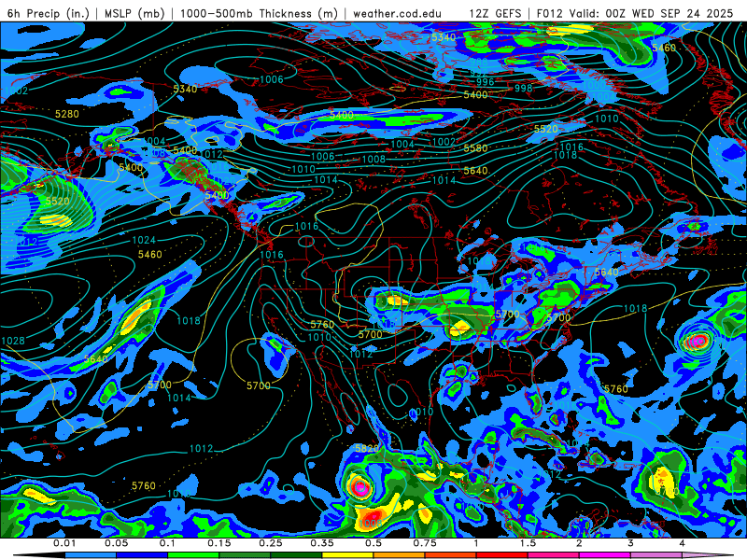
Task: Click the 1028 pressure contour label
Action: [13, 341]
